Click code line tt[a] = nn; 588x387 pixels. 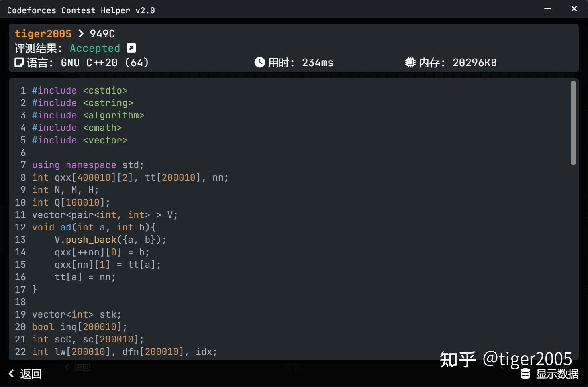(85, 277)
